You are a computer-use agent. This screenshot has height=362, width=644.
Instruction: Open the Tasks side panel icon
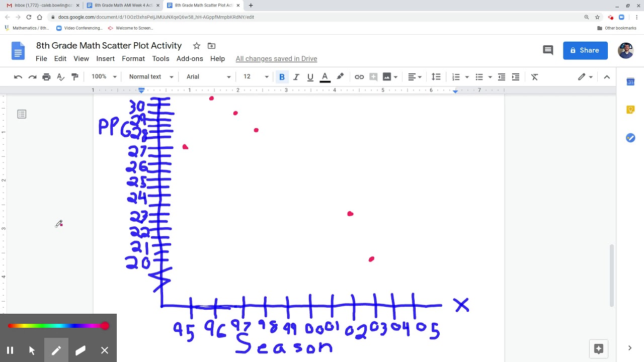[630, 138]
